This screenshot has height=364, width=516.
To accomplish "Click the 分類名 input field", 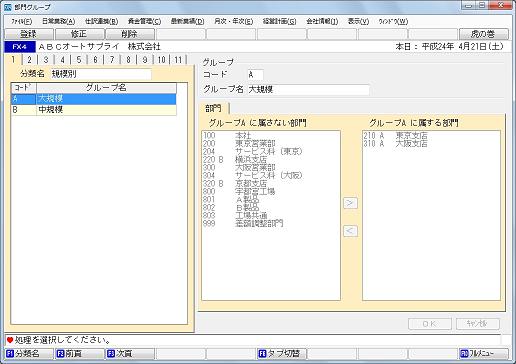I will click(x=101, y=74).
